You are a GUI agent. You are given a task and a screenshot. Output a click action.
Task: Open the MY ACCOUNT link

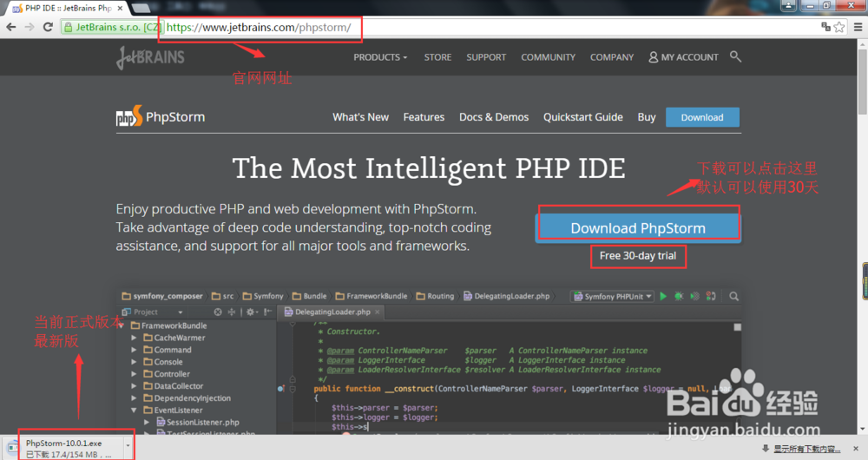click(x=684, y=57)
